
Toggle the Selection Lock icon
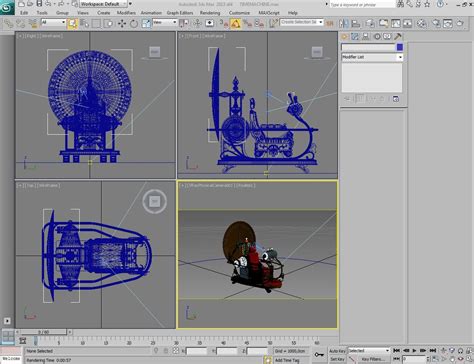pyautogui.click(x=166, y=351)
